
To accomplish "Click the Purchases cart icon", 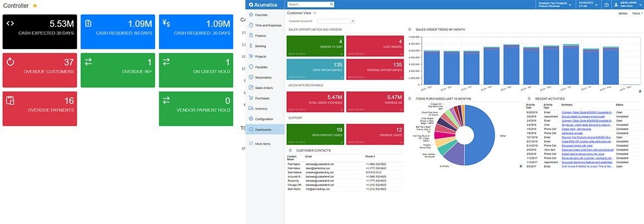I will point(251,98).
